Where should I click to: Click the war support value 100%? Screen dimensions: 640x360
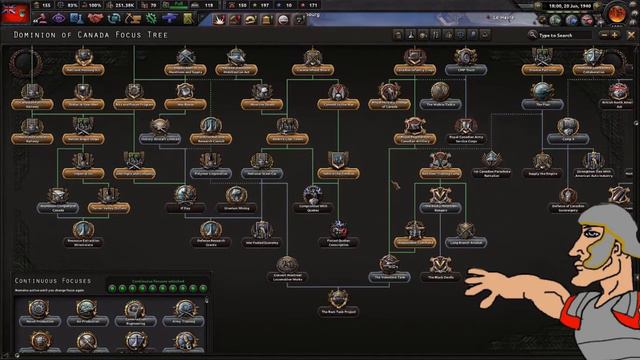click(95, 5)
